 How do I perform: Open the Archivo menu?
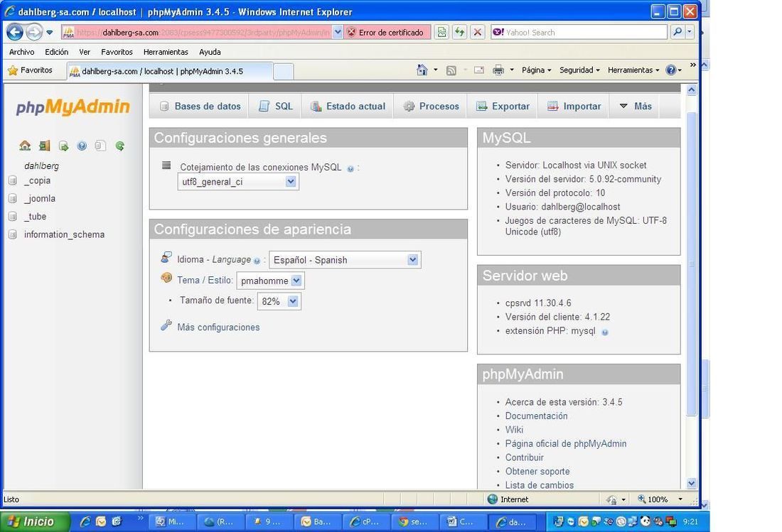(21, 52)
